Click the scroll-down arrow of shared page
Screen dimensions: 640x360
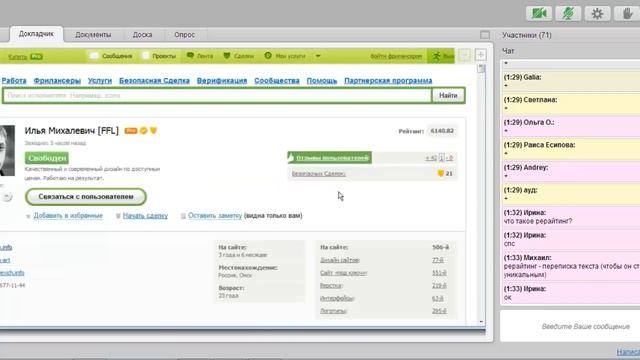point(481,322)
